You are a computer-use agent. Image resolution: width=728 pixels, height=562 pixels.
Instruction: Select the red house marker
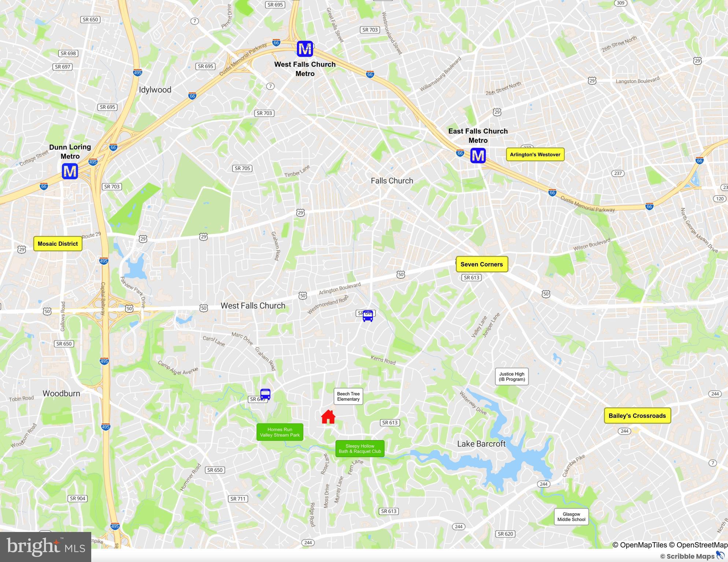328,417
